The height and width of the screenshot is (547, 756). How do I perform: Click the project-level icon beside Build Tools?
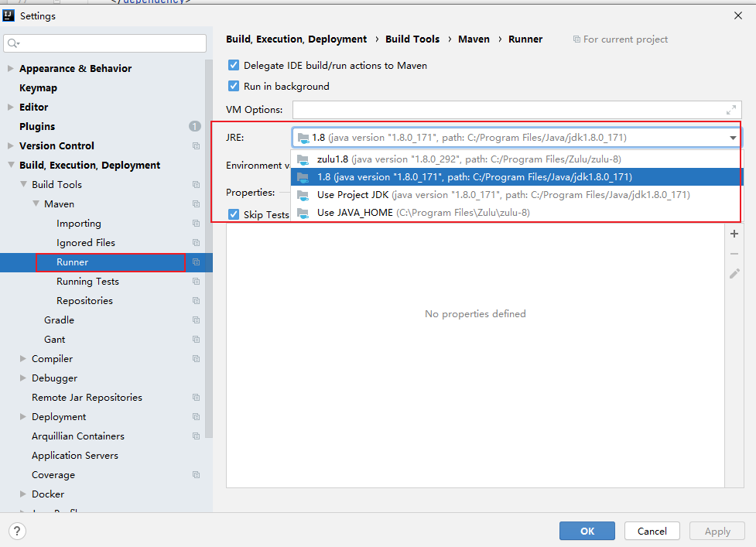pyautogui.click(x=197, y=185)
